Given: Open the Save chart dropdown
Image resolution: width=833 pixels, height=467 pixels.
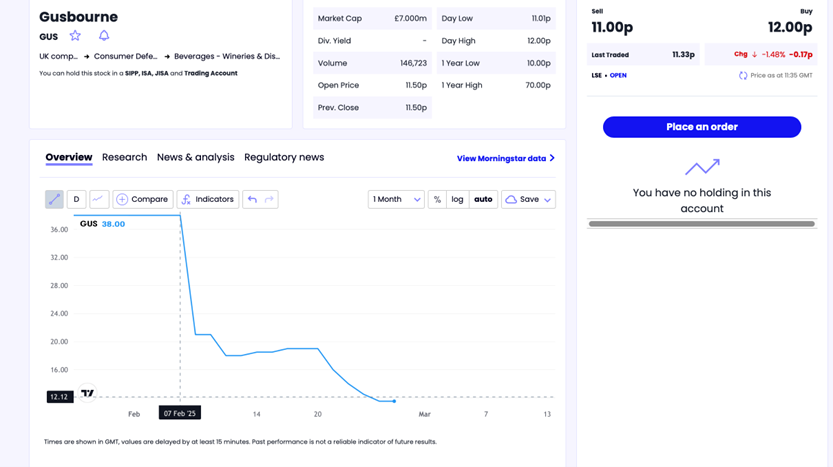Looking at the screenshot, I should tap(528, 199).
